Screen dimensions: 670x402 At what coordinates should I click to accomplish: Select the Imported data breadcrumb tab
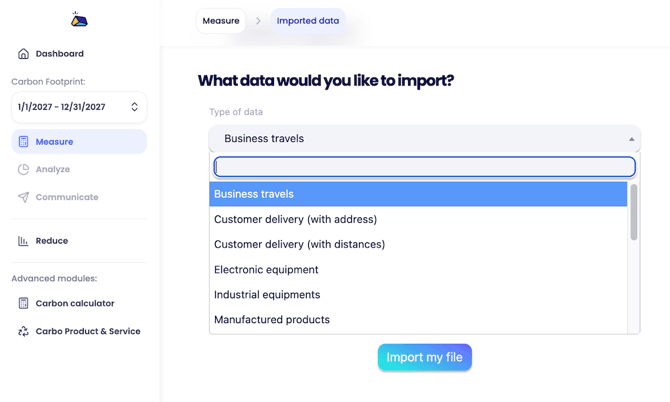click(308, 21)
